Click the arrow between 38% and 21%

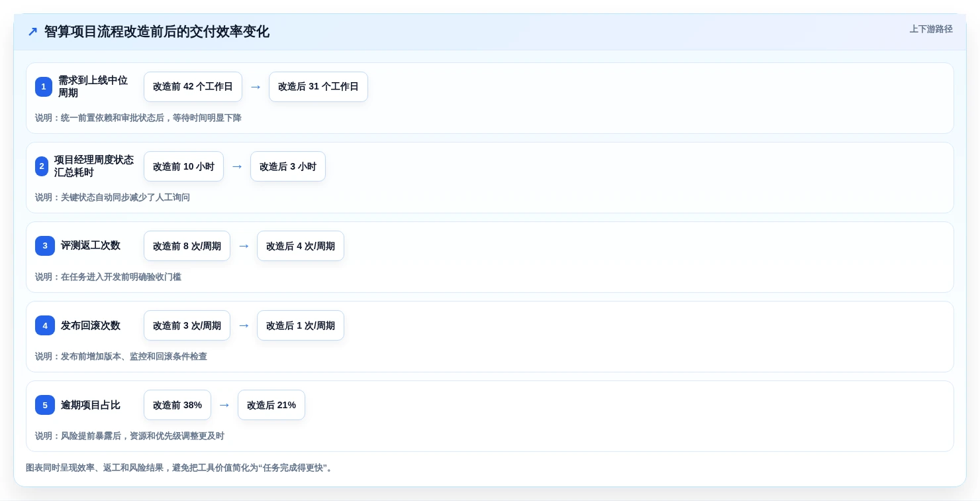pyautogui.click(x=224, y=405)
